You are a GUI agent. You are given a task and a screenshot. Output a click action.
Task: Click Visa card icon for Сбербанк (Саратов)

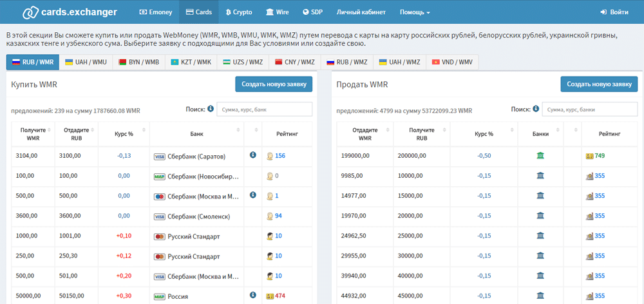[159, 157]
